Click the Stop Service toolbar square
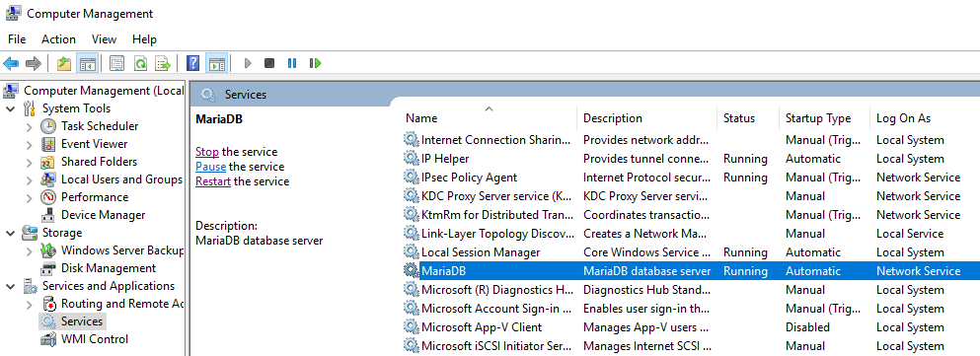This screenshot has height=356, width=980. click(x=269, y=63)
